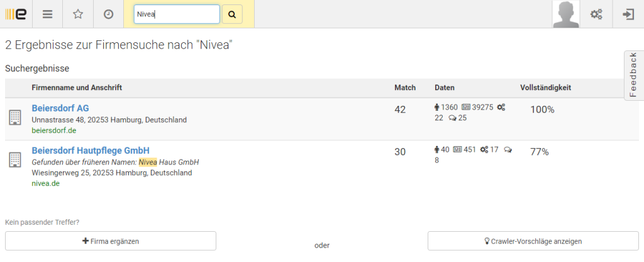This screenshot has width=644, height=262.
Task: Click Firma ergänzen button
Action: coord(111,241)
